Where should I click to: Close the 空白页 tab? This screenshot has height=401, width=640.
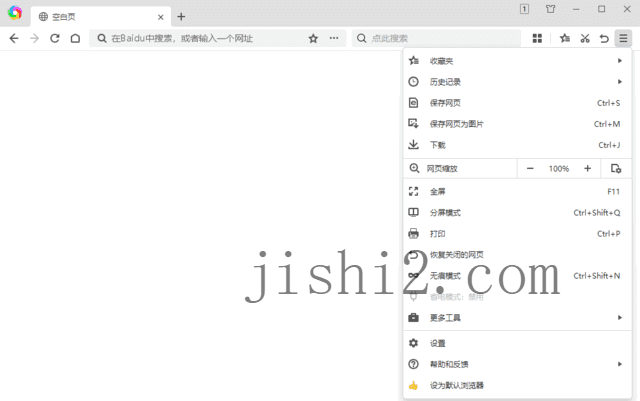(161, 17)
